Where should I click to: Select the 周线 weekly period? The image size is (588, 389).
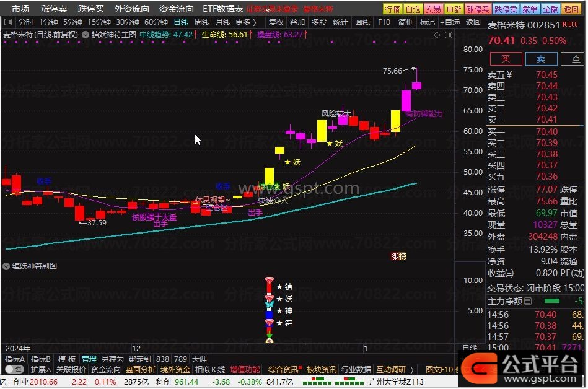pyautogui.click(x=202, y=22)
